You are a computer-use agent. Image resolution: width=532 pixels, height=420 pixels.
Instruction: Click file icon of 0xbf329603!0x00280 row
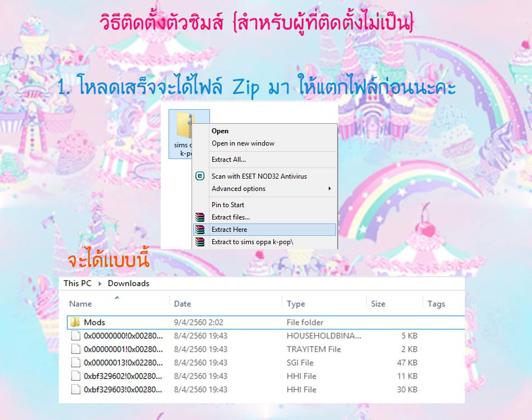point(76,389)
